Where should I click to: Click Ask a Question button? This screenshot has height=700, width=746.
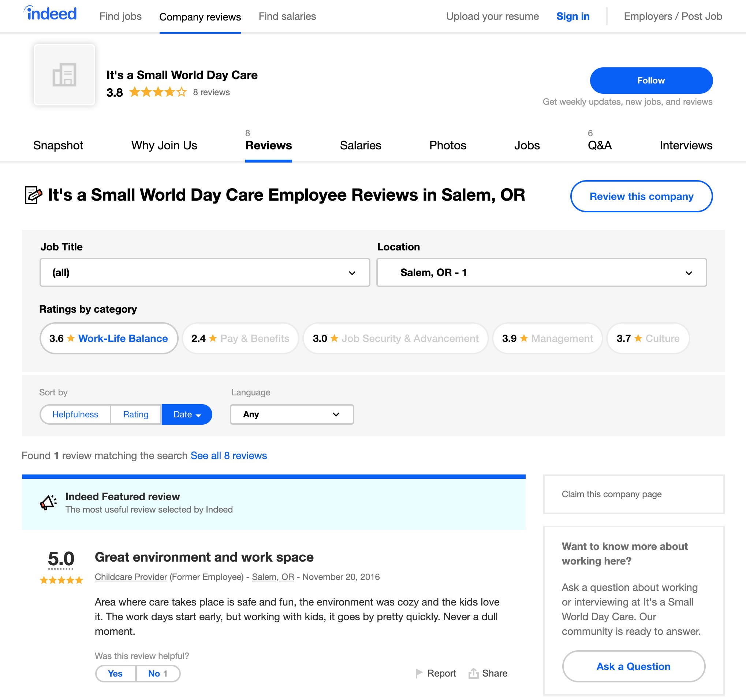coord(633,666)
